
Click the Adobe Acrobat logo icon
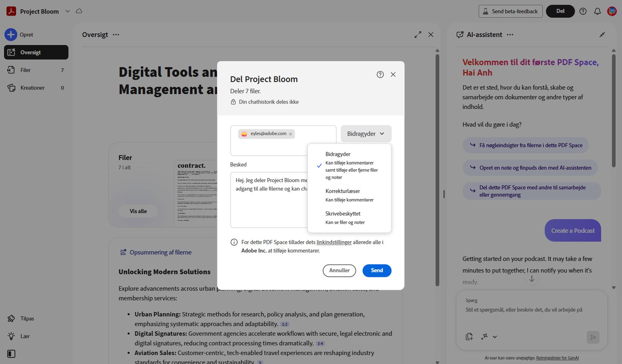point(11,11)
